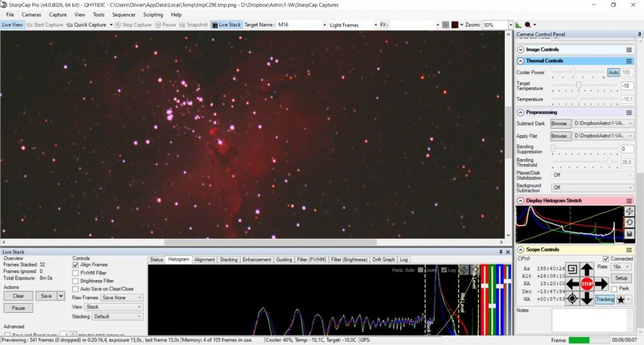Click the Quick Capture camera icon
Screen dimensions: 644x345
(70, 24)
